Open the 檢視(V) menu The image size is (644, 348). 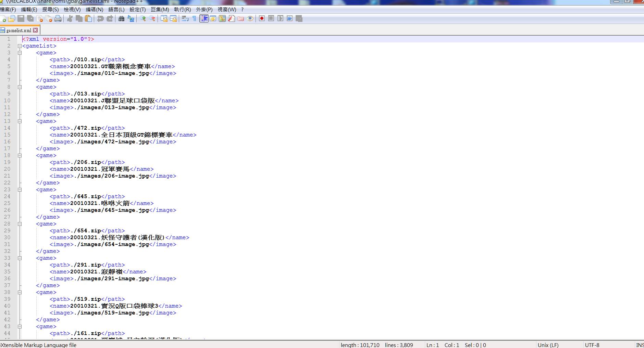[x=72, y=10]
